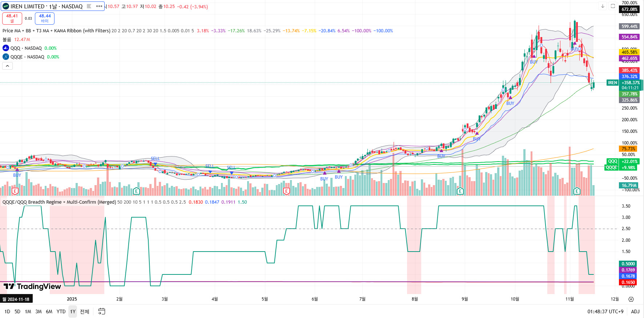The width and height of the screenshot is (644, 318).
Task: Click the gray 599.44% scale label
Action: point(629,26)
